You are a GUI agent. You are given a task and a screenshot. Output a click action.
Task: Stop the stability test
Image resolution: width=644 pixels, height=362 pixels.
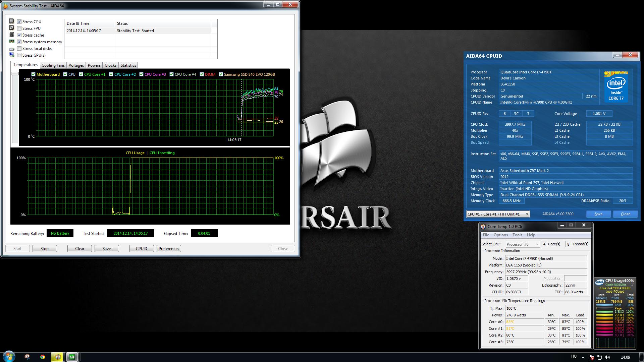click(x=45, y=249)
